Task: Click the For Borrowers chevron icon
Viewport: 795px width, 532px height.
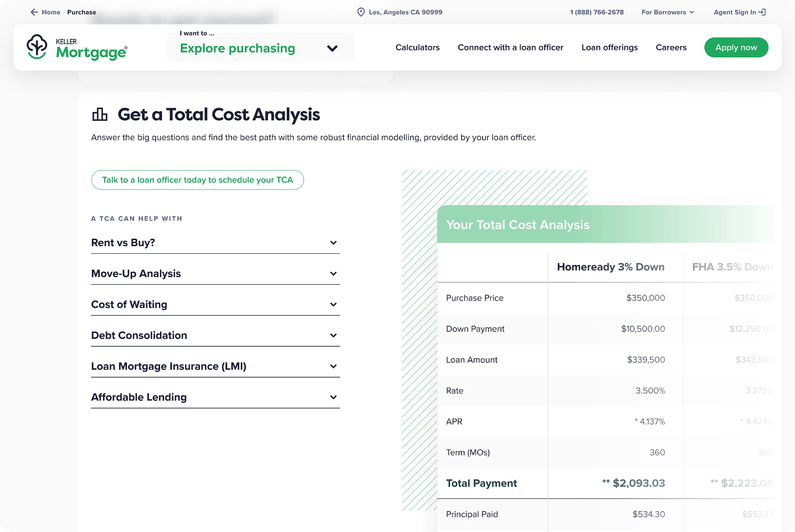Action: pos(692,12)
